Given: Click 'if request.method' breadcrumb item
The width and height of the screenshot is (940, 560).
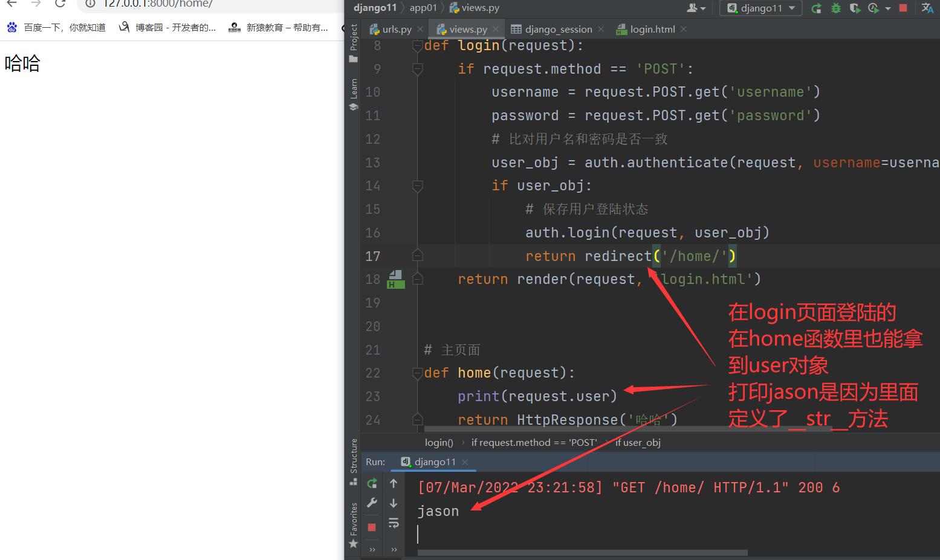Looking at the screenshot, I should tap(534, 442).
